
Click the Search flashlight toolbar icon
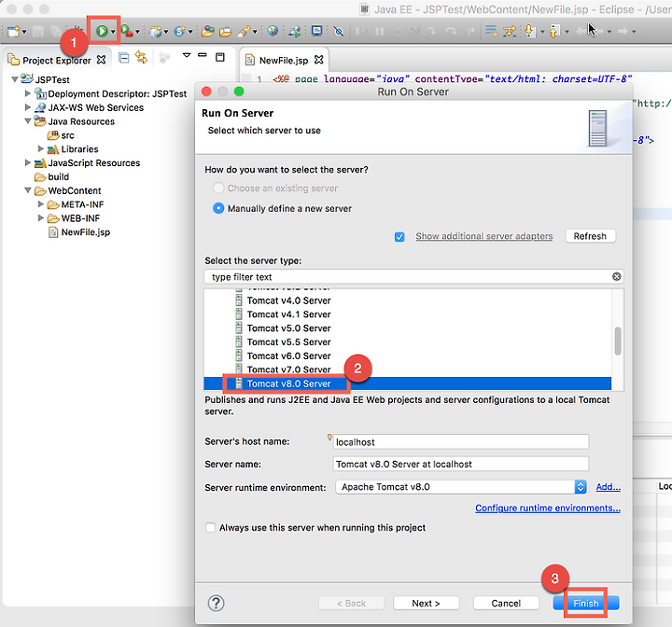tap(244, 32)
